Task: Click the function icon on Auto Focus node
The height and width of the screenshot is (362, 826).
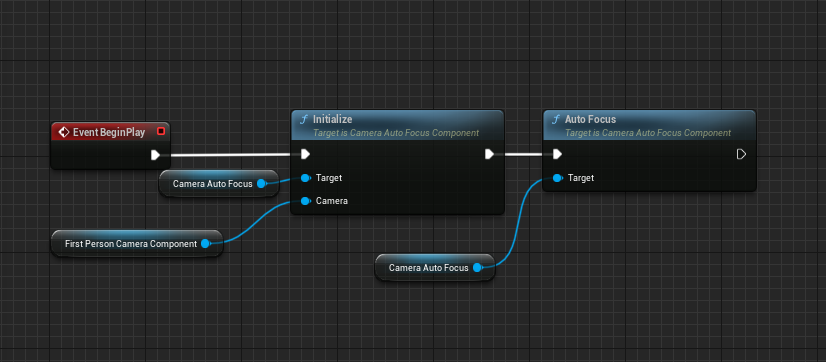Action: tap(556, 120)
